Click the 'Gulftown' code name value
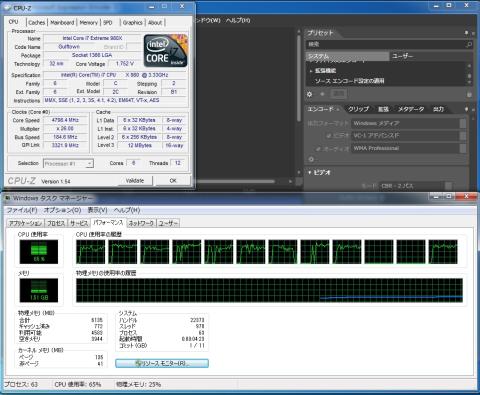This screenshot has height=395, width=480. 69,47
